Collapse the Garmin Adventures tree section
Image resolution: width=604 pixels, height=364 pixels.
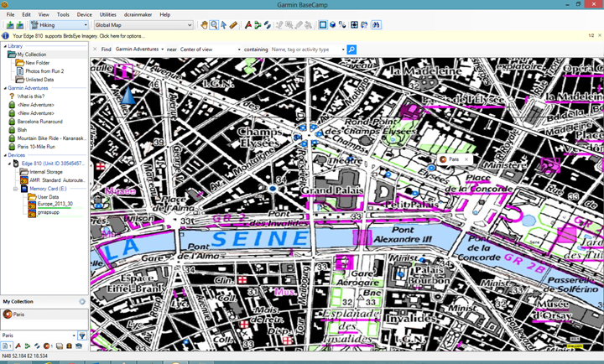[x=5, y=88]
